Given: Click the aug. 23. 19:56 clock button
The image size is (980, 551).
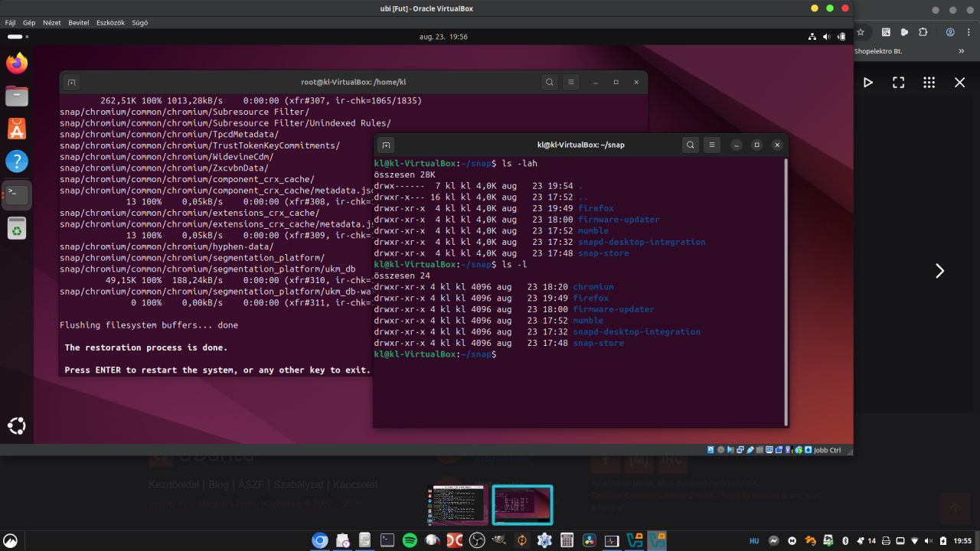Looking at the screenshot, I should point(443,37).
